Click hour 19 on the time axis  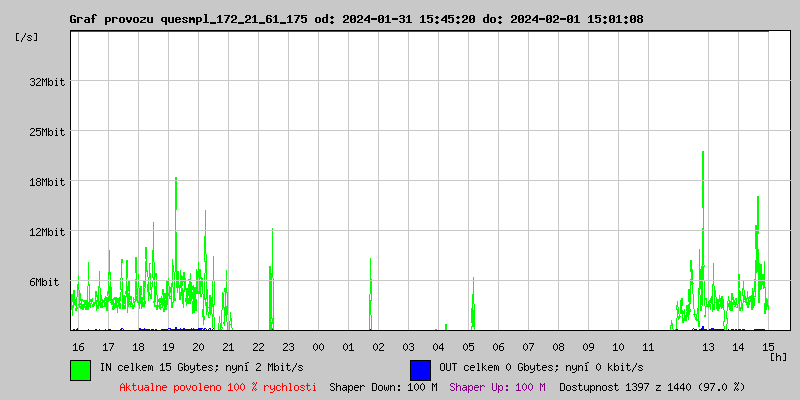(x=168, y=347)
